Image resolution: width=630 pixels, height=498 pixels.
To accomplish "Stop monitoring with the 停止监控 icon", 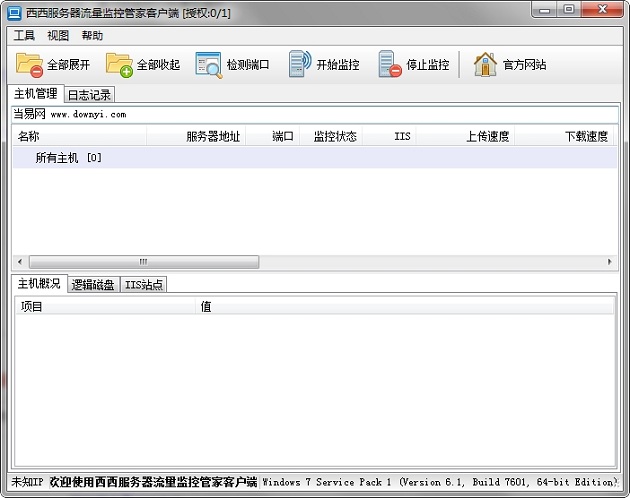I will tap(389, 65).
